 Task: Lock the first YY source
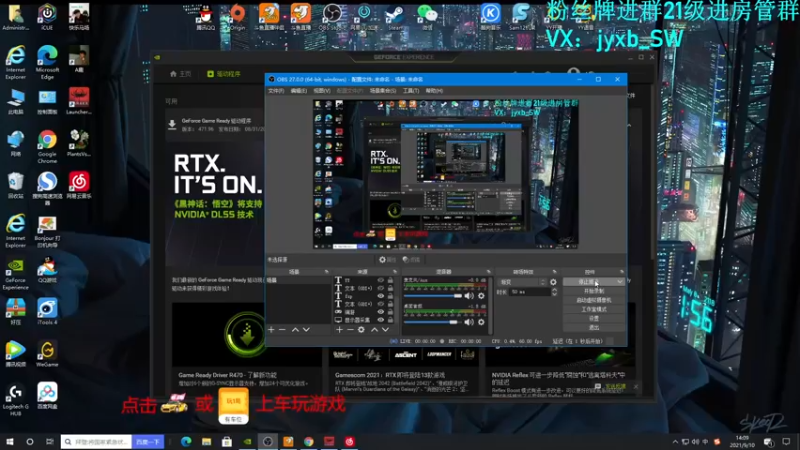[390, 280]
